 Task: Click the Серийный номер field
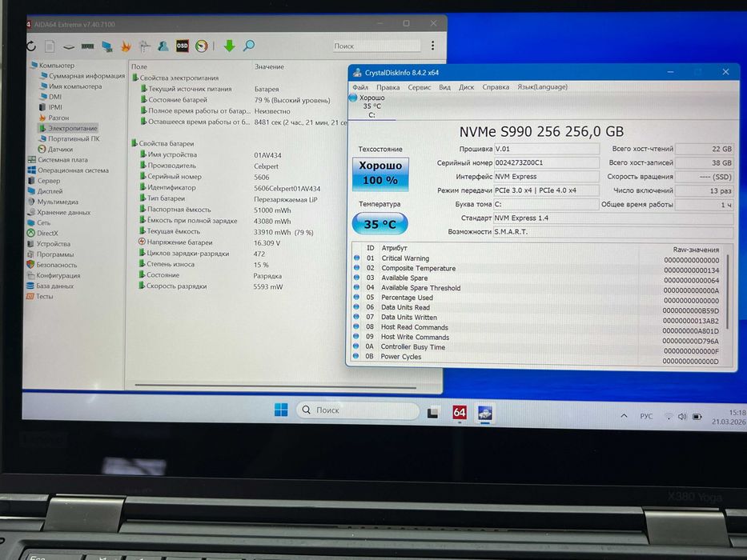pyautogui.click(x=546, y=162)
